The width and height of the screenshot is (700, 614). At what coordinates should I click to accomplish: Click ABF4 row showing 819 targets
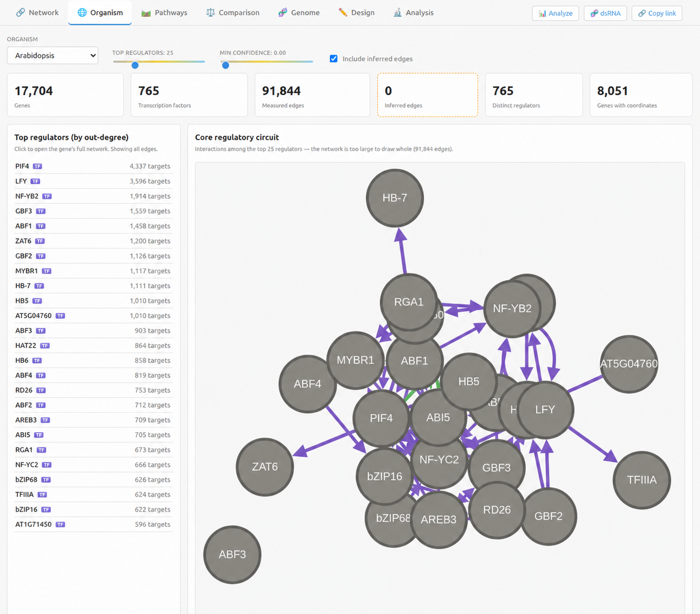93,375
